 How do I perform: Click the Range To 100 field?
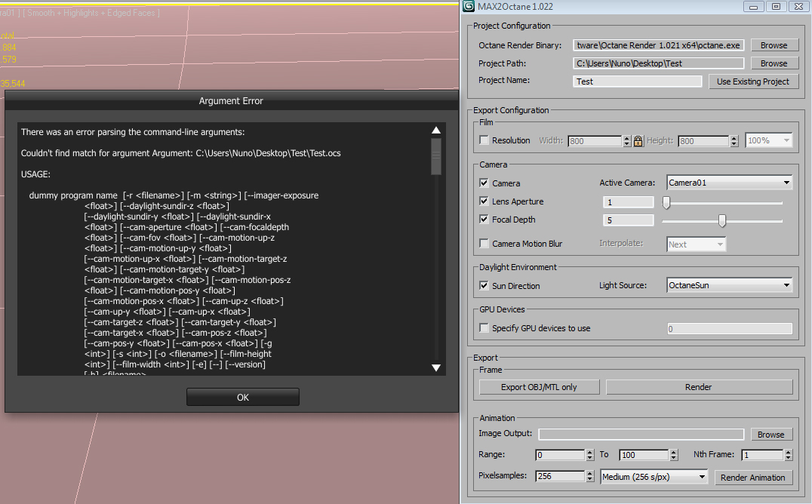[x=644, y=455]
